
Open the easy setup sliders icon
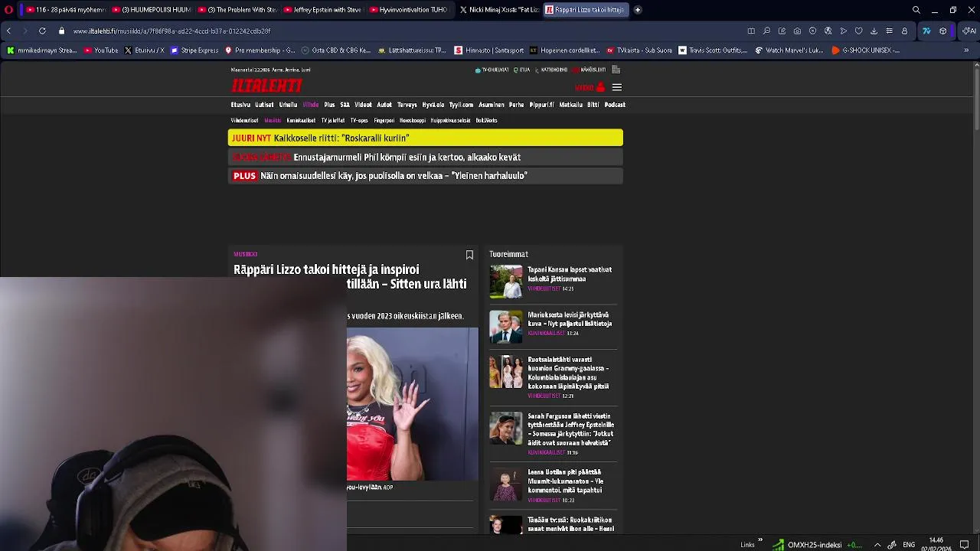click(x=889, y=31)
